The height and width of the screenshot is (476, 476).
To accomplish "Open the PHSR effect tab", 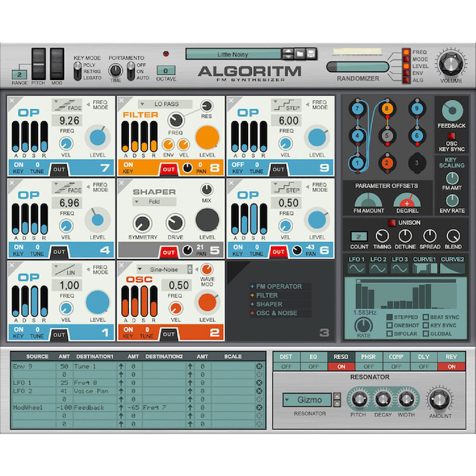I will coord(369,357).
